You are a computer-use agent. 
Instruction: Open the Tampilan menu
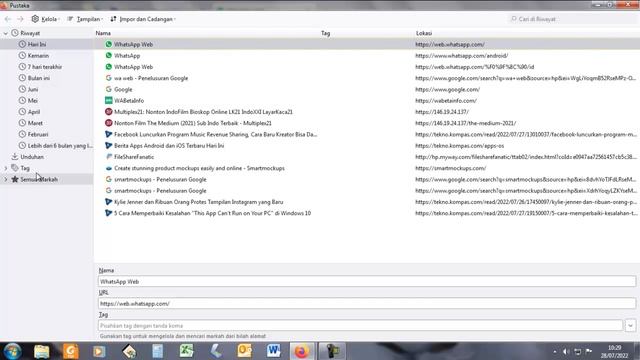[85, 19]
